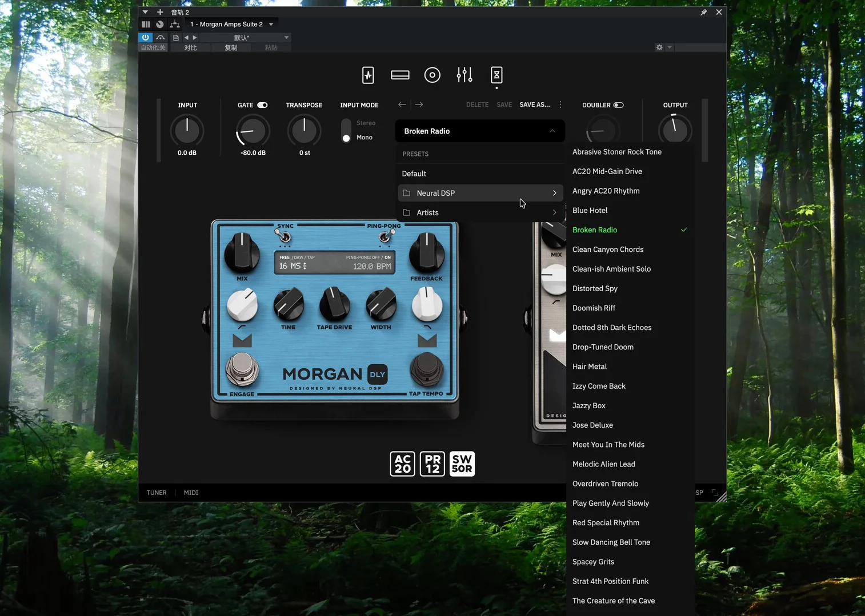The width and height of the screenshot is (865, 616).
Task: Click the Input level knob
Action: [x=187, y=131]
